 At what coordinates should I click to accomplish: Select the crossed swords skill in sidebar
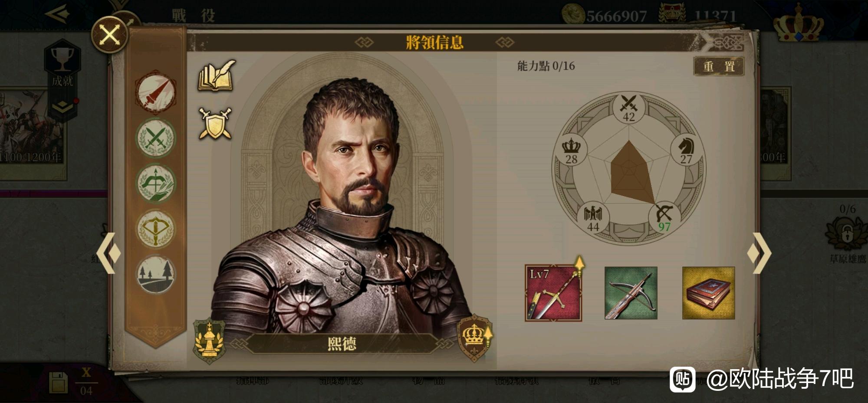(x=155, y=138)
